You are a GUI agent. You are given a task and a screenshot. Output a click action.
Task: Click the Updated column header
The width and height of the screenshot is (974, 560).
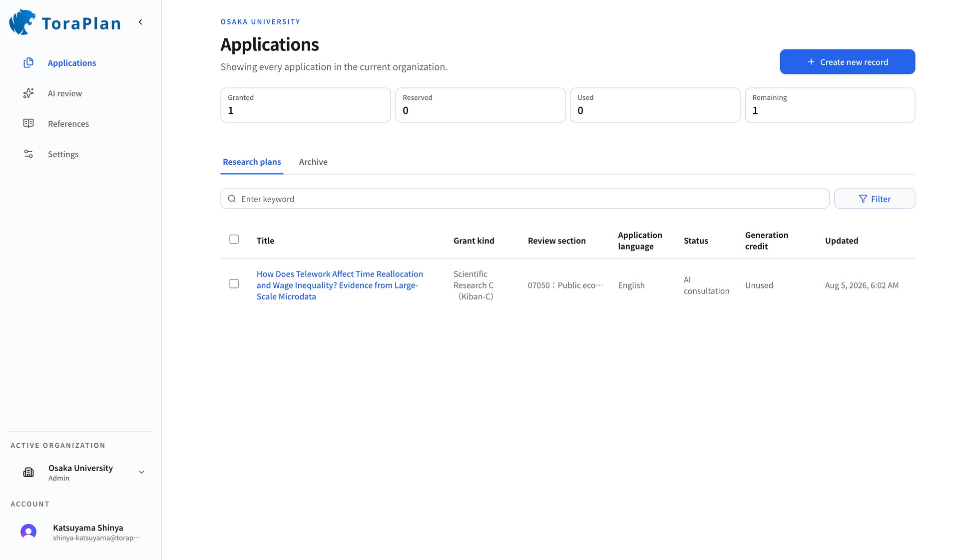(x=841, y=241)
